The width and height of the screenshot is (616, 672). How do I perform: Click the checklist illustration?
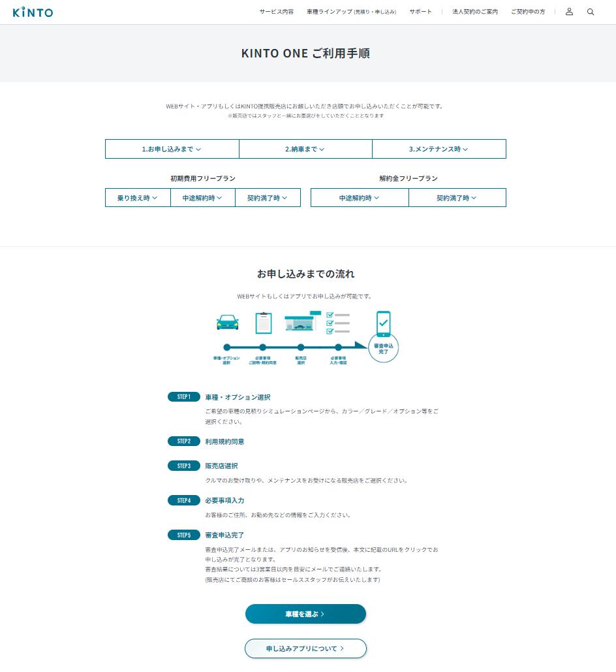point(338,323)
